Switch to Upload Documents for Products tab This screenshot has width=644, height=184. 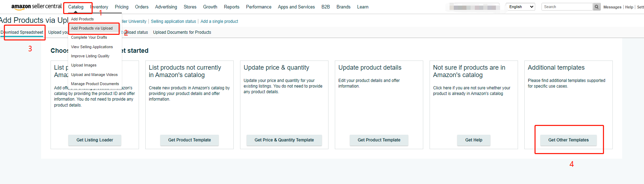182,32
